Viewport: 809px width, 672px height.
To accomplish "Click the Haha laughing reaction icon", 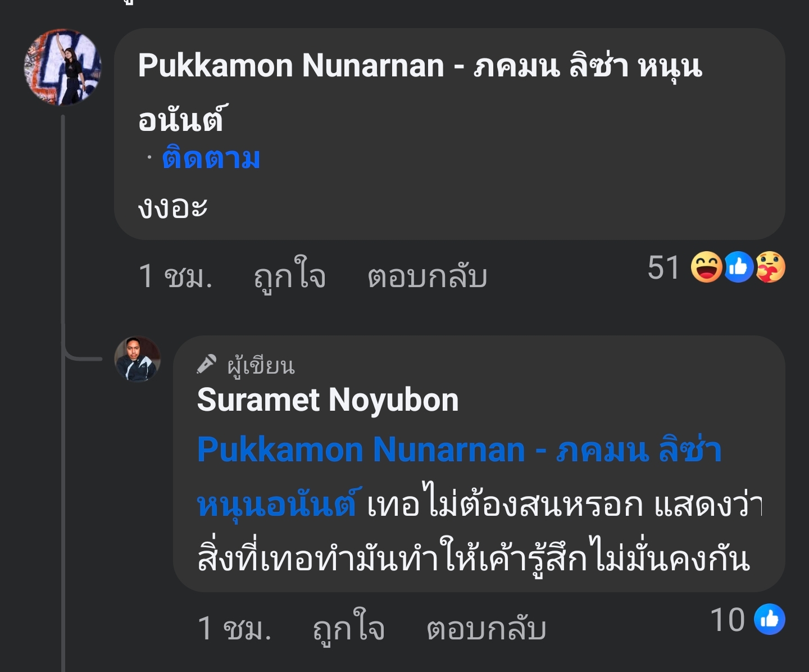I will (x=706, y=267).
